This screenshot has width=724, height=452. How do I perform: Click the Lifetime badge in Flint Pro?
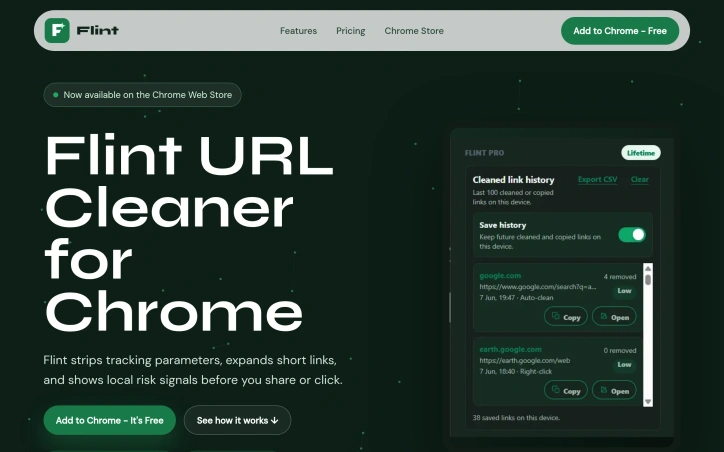[x=640, y=153]
